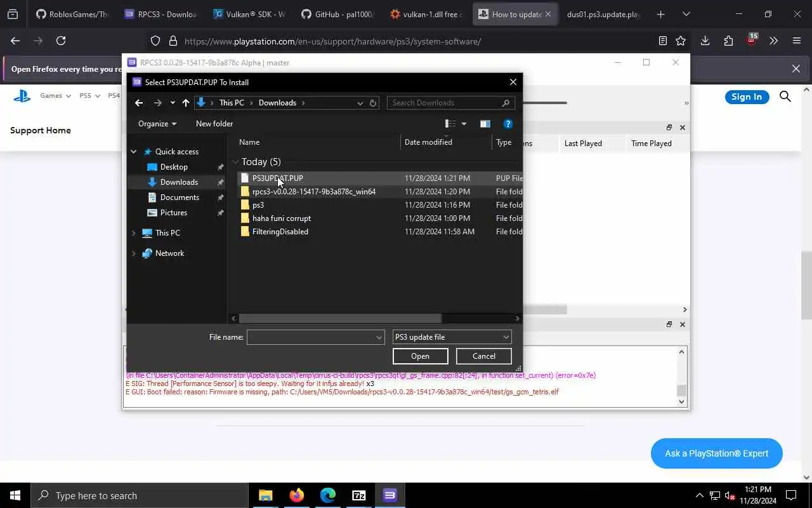The width and height of the screenshot is (812, 508).
Task: Click the help question mark icon
Action: click(x=507, y=124)
